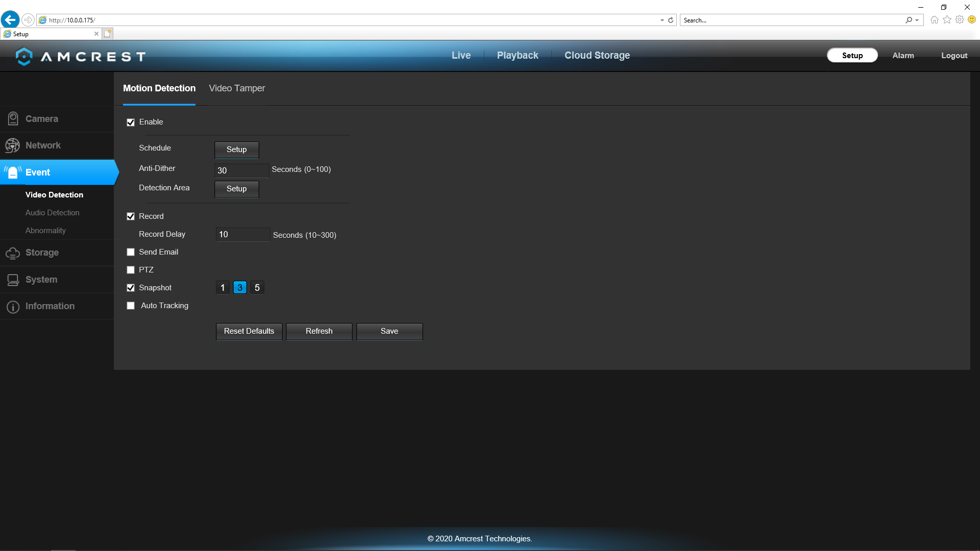Click the Storage cloud icon

pyautogui.click(x=13, y=253)
